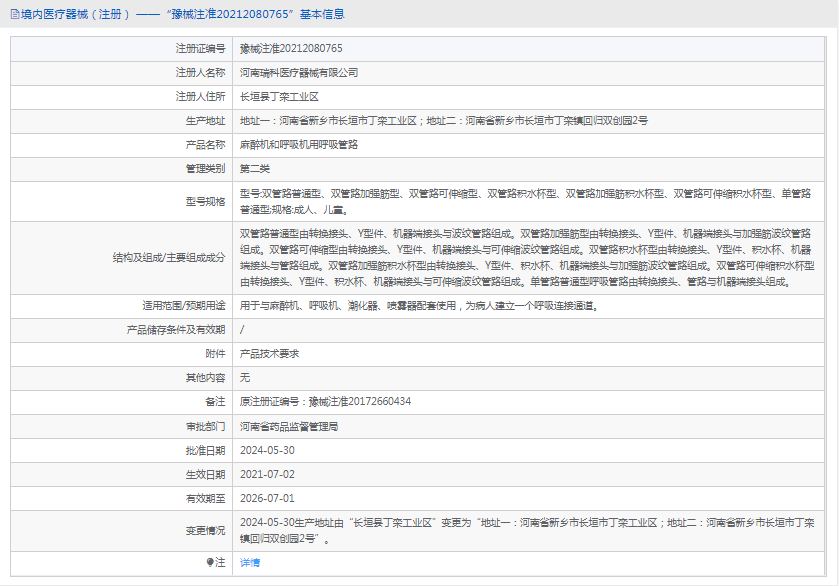
Task: Select approval department 河南省药品监督管理局
Action: tap(289, 427)
